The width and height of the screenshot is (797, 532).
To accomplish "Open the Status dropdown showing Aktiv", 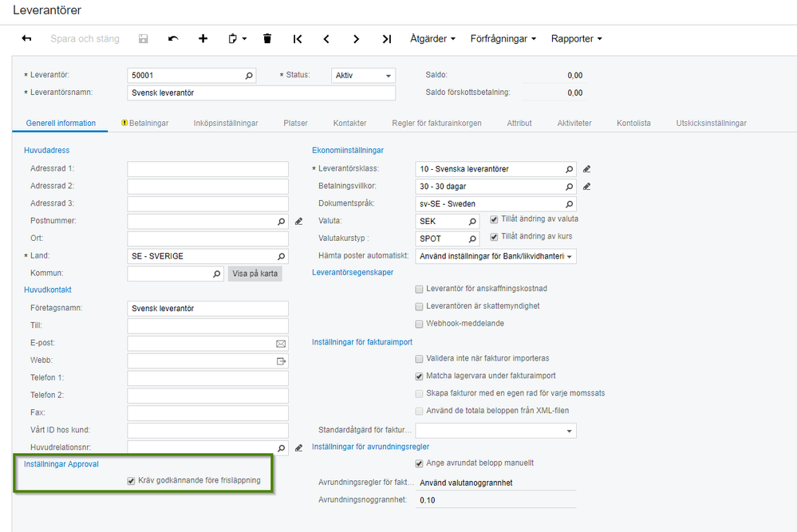I will (x=364, y=75).
